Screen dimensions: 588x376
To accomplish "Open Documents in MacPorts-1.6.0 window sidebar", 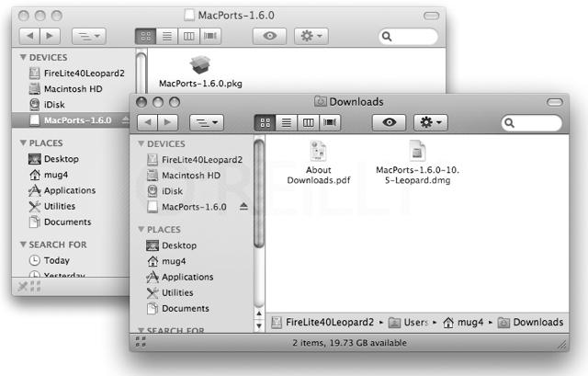I will (x=61, y=222).
